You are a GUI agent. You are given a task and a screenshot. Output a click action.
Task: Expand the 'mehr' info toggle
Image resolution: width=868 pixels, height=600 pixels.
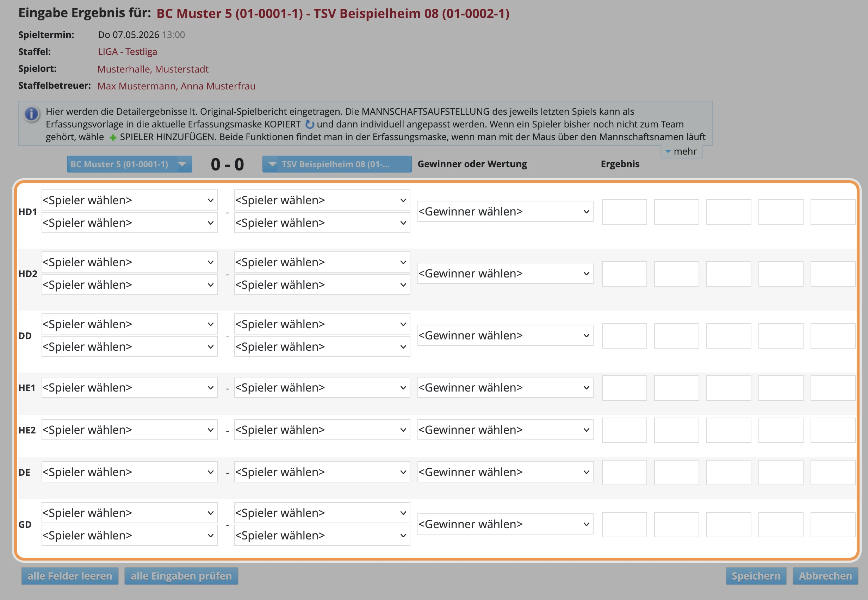681,151
